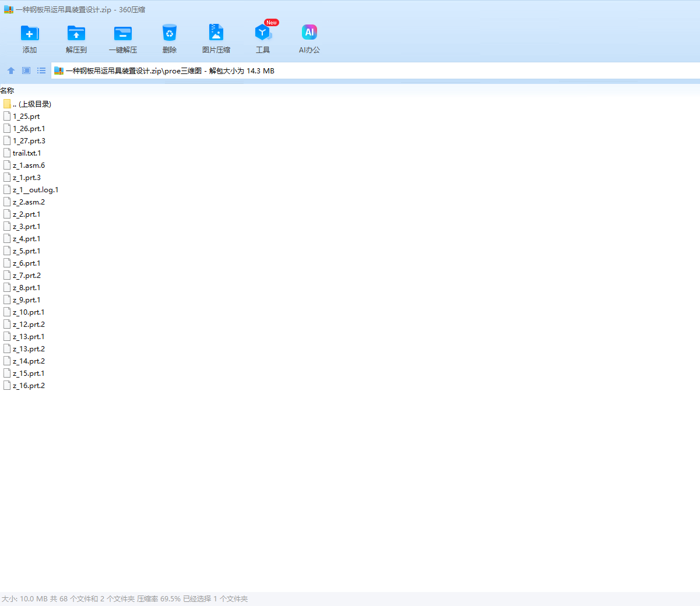The height and width of the screenshot is (606, 700).
Task: Select file z_1.prt.3
Action: [22, 177]
